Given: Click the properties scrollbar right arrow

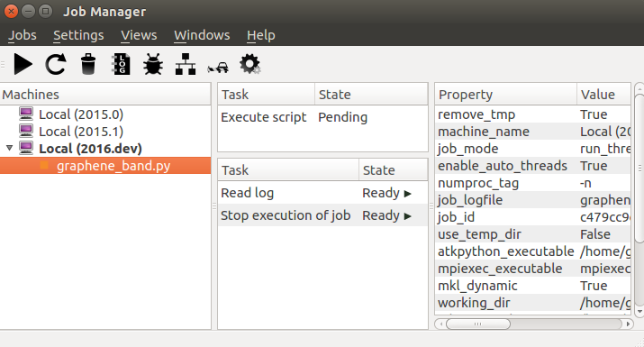Looking at the screenshot, I should 628,324.
